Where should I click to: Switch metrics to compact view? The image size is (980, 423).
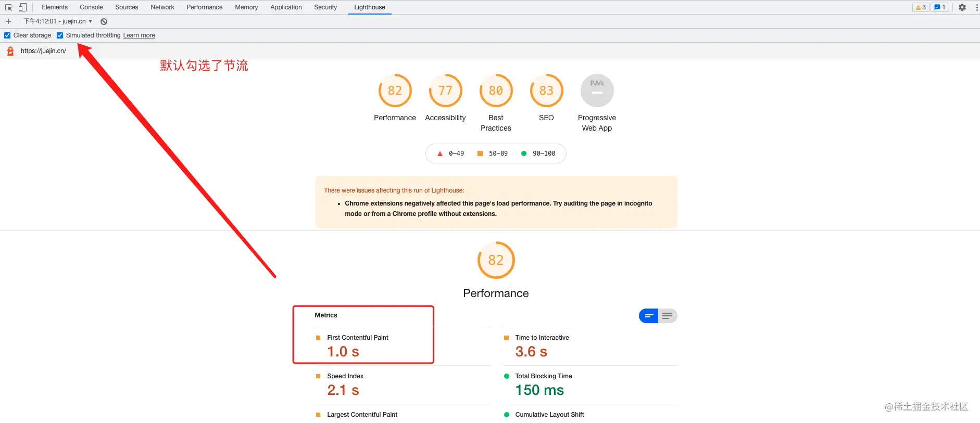[648, 316]
